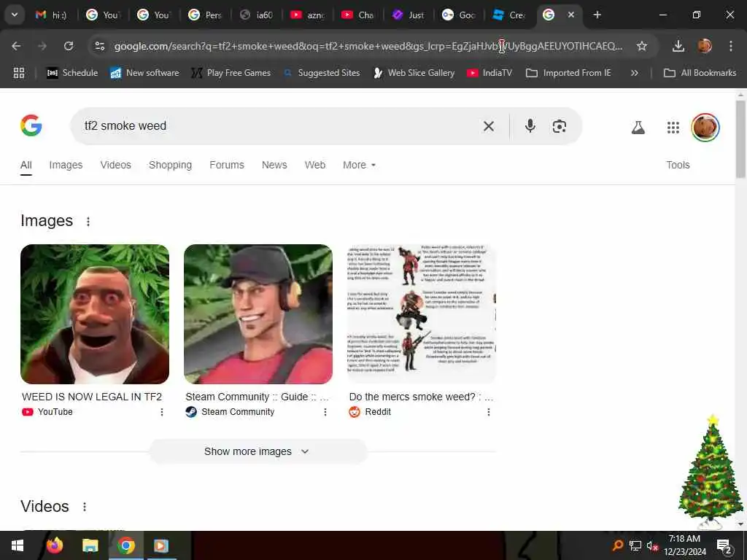Bookmark this page with the star icon
The height and width of the screenshot is (560, 747).
click(642, 46)
